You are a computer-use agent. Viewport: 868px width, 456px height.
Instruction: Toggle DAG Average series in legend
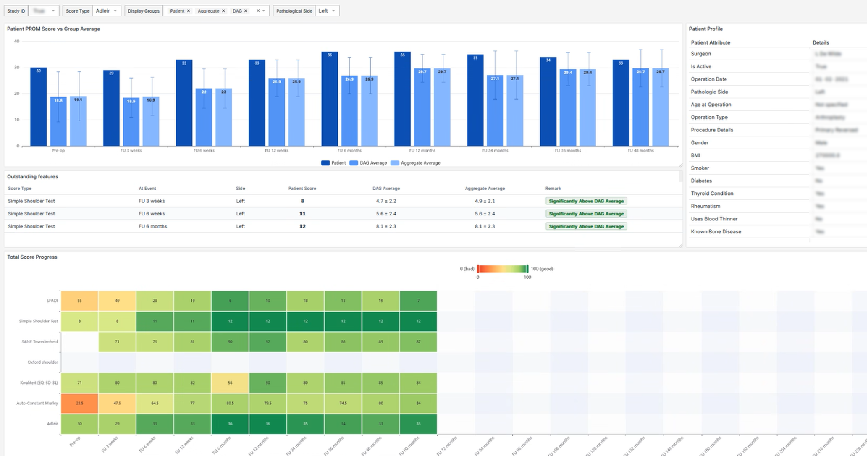point(368,163)
